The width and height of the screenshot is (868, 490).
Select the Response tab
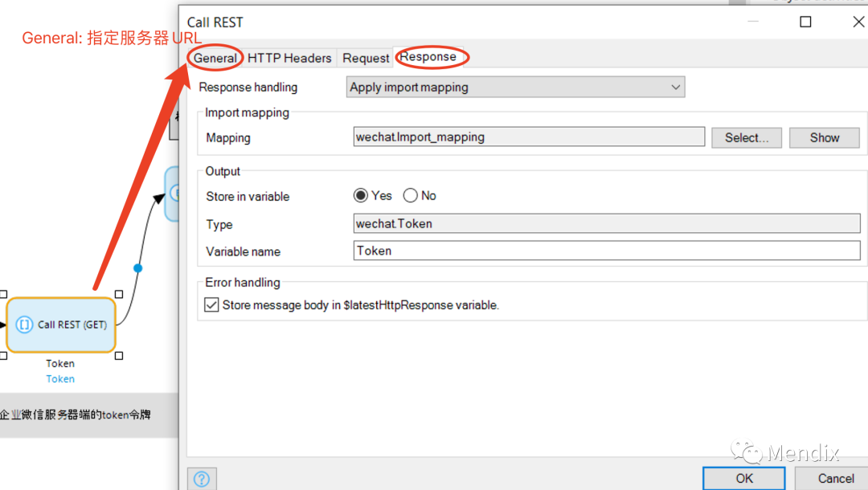point(428,57)
